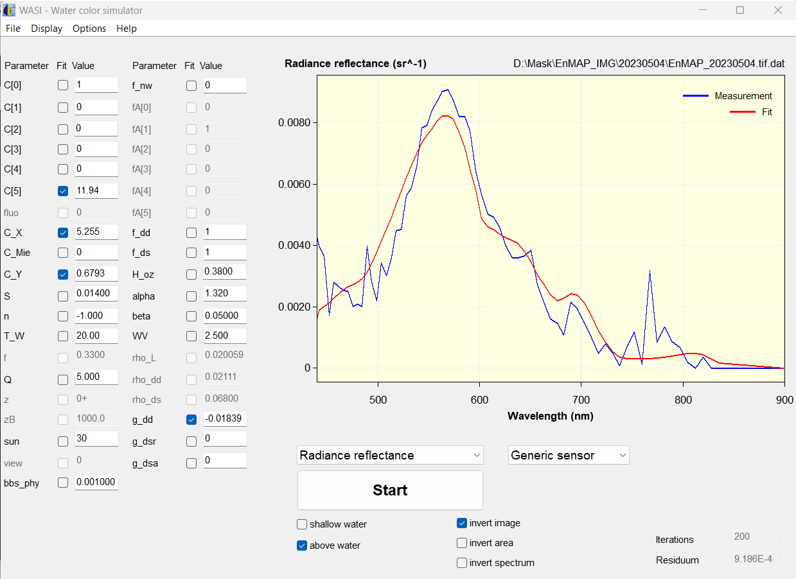Uncheck the Fit checkbox for C_X

pos(63,232)
